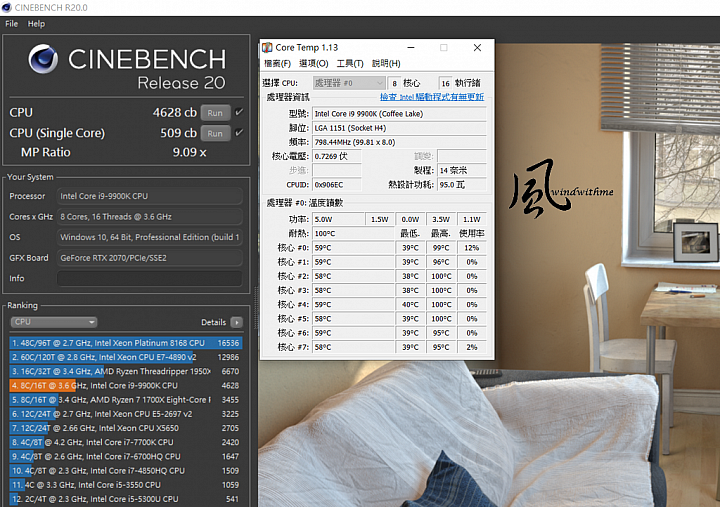Click the Tj Max value 100°C
The image size is (720, 507).
353,234
